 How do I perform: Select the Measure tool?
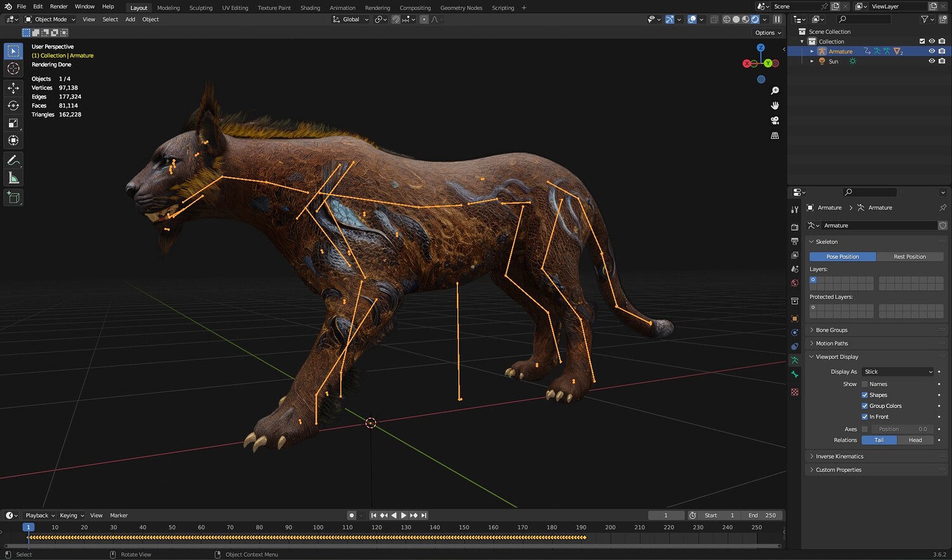tap(13, 178)
